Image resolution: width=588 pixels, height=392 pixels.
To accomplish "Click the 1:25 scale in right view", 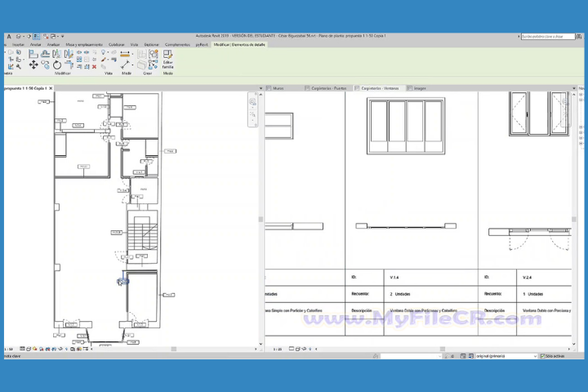I will point(278,349).
